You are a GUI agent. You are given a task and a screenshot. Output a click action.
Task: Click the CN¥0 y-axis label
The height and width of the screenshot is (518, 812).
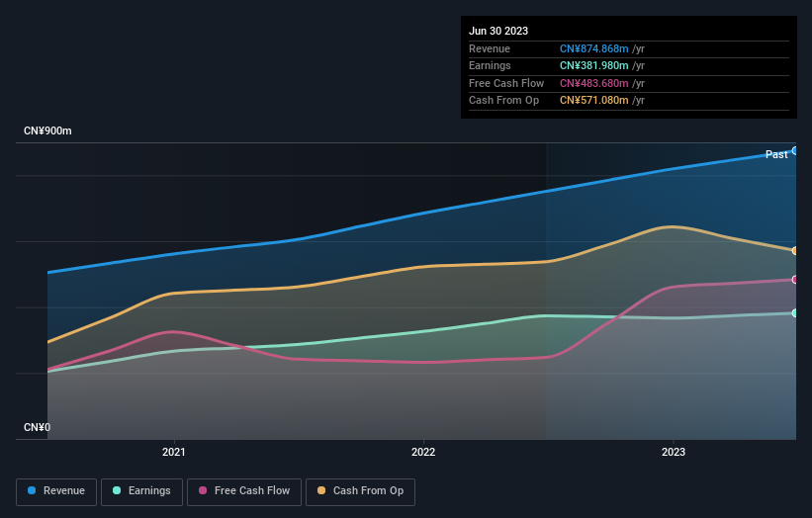pos(38,427)
